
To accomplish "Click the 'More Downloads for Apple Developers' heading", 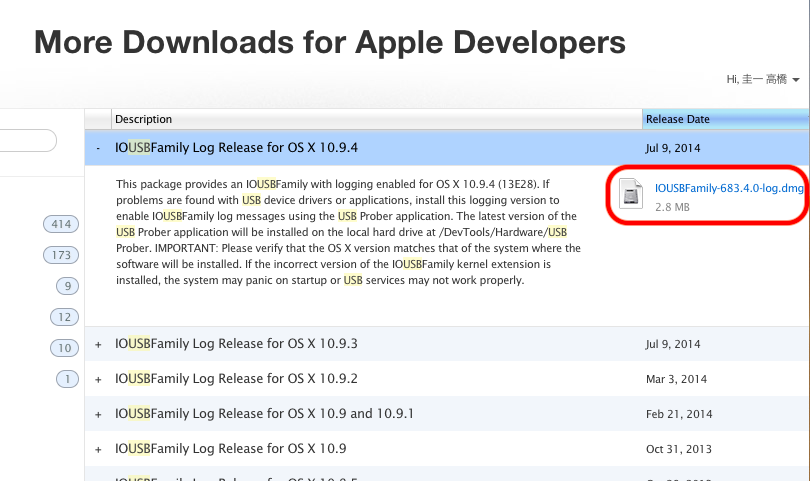I will point(330,42).
